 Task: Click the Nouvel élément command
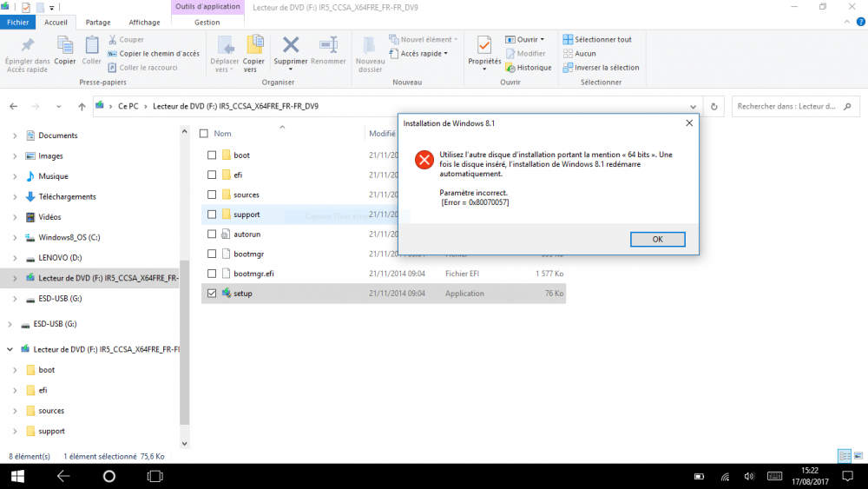tap(424, 39)
